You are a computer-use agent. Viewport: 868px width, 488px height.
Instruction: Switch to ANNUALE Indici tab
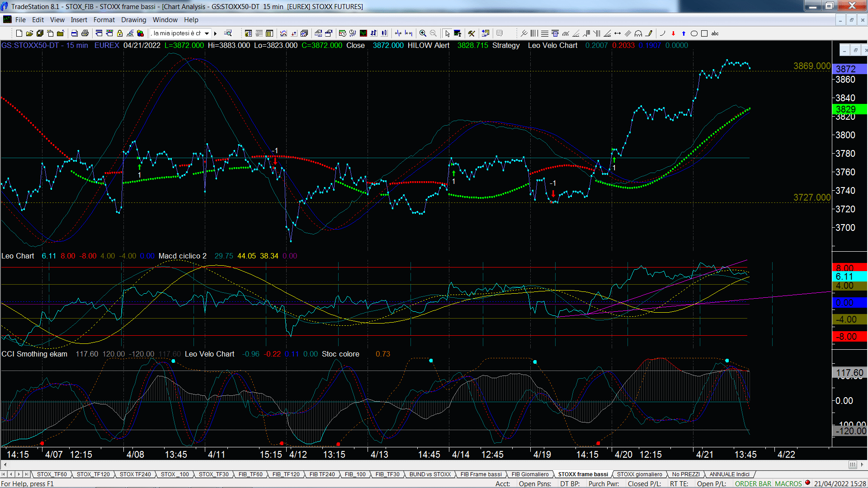[x=729, y=474]
